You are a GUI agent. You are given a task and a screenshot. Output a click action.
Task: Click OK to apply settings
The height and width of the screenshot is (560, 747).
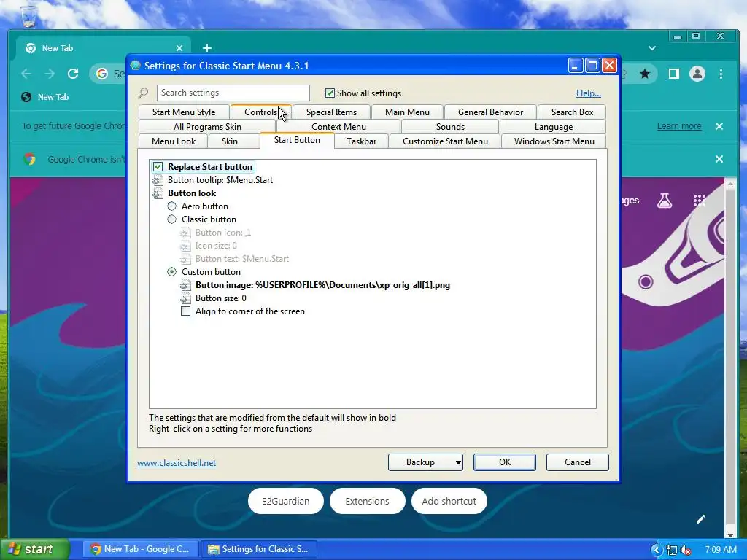tap(505, 462)
